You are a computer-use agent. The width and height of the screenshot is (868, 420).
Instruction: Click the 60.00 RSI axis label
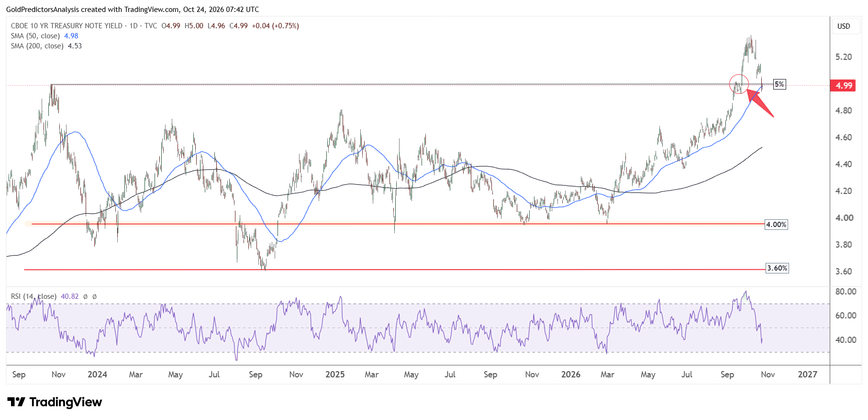pos(846,316)
